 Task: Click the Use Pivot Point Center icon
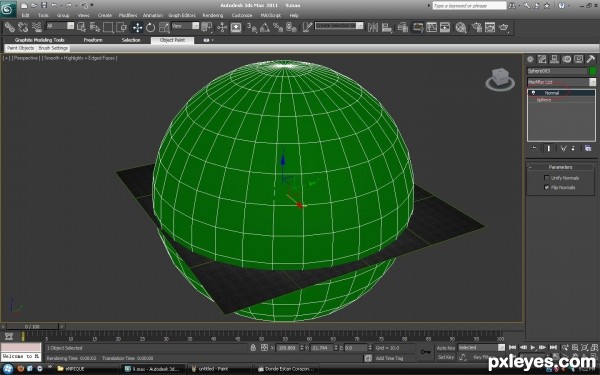(207, 27)
